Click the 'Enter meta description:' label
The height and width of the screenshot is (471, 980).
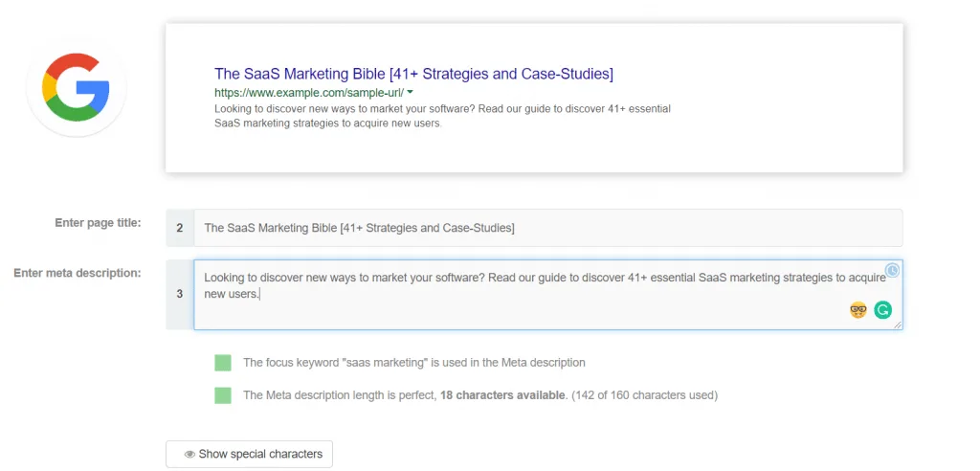[x=78, y=273]
